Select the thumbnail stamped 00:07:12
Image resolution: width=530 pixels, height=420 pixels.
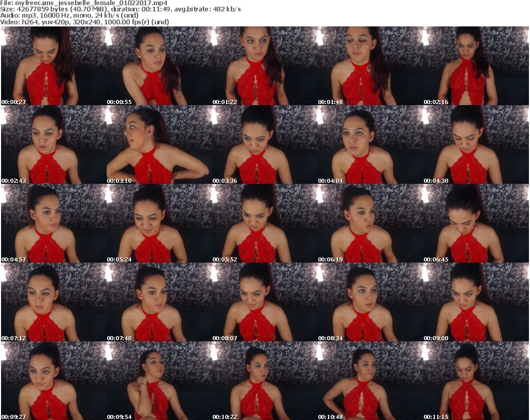point(54,302)
